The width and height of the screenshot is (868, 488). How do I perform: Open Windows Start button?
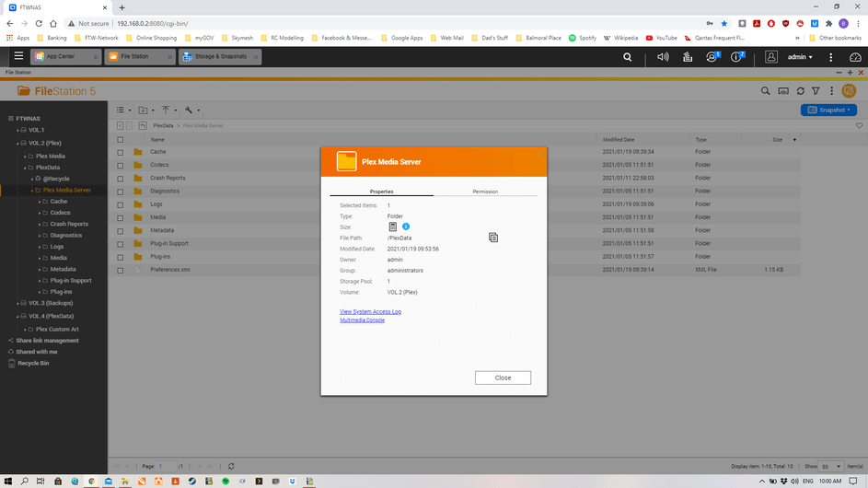click(7, 481)
